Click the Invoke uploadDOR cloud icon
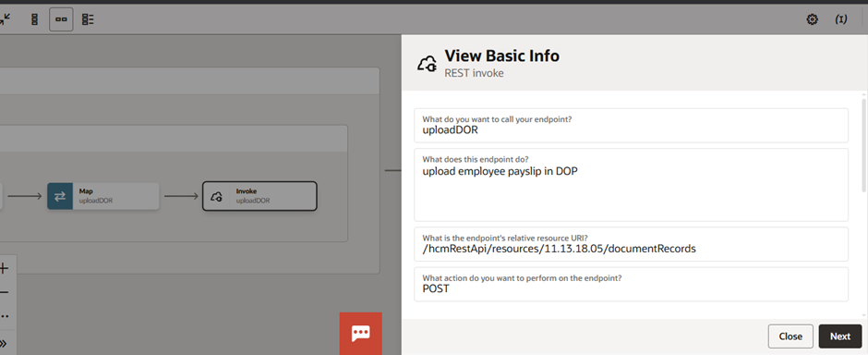868x355 pixels. point(217,196)
